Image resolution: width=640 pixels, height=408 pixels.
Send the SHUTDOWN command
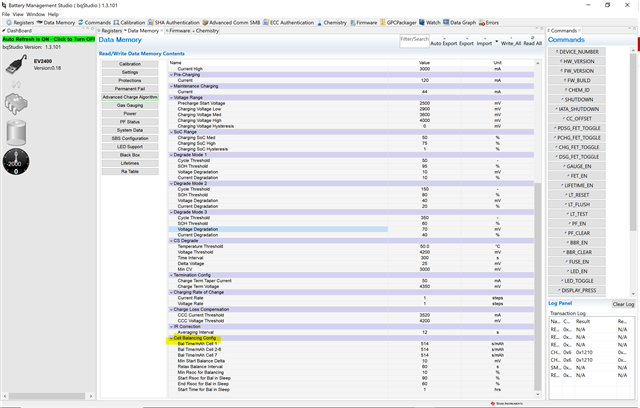click(577, 100)
